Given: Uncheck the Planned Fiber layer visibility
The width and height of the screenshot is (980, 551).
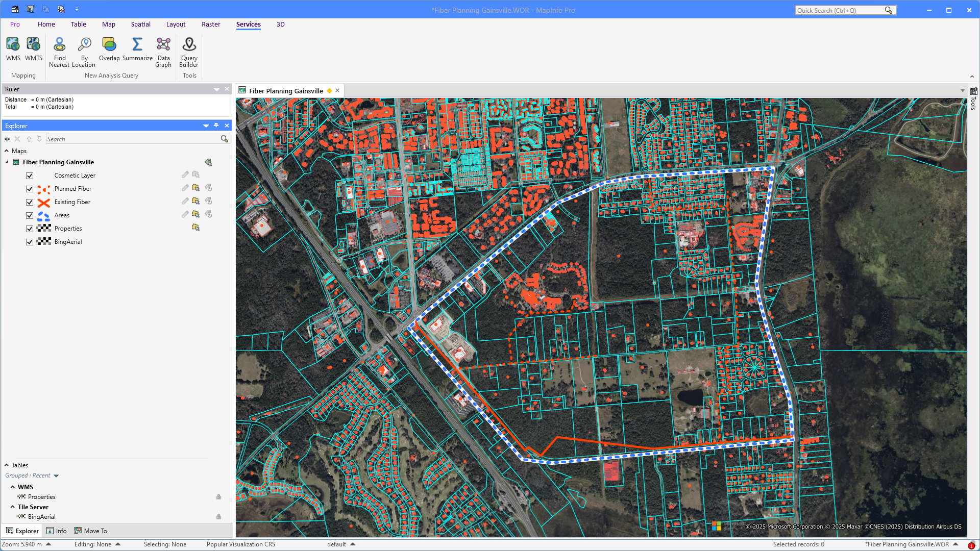Looking at the screenshot, I should click(30, 189).
